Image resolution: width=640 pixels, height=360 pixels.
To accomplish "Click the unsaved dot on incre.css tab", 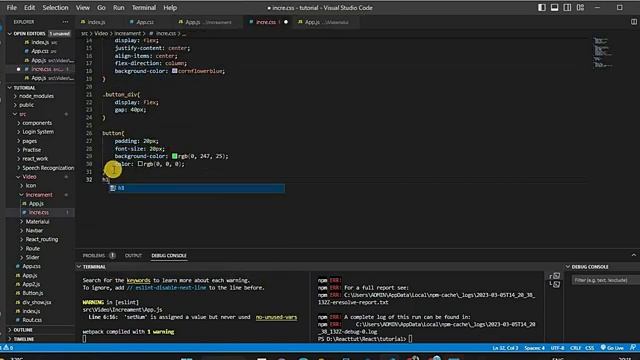I will (x=286, y=22).
